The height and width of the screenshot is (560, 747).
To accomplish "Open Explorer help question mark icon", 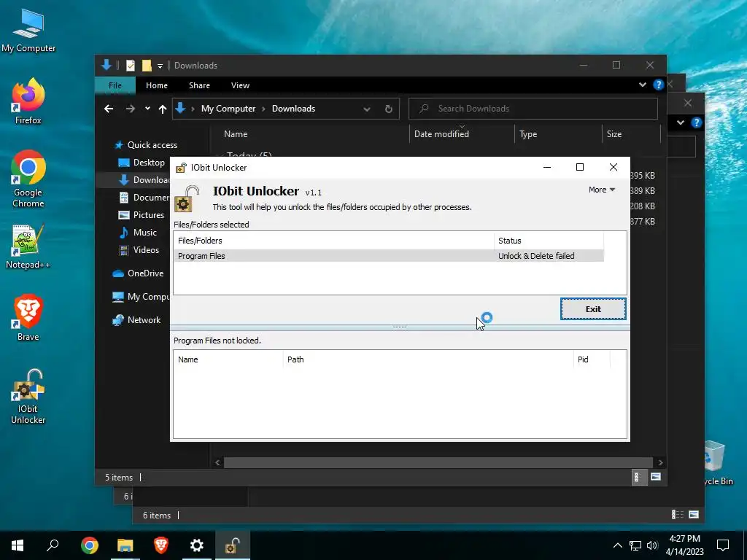I will 659,85.
